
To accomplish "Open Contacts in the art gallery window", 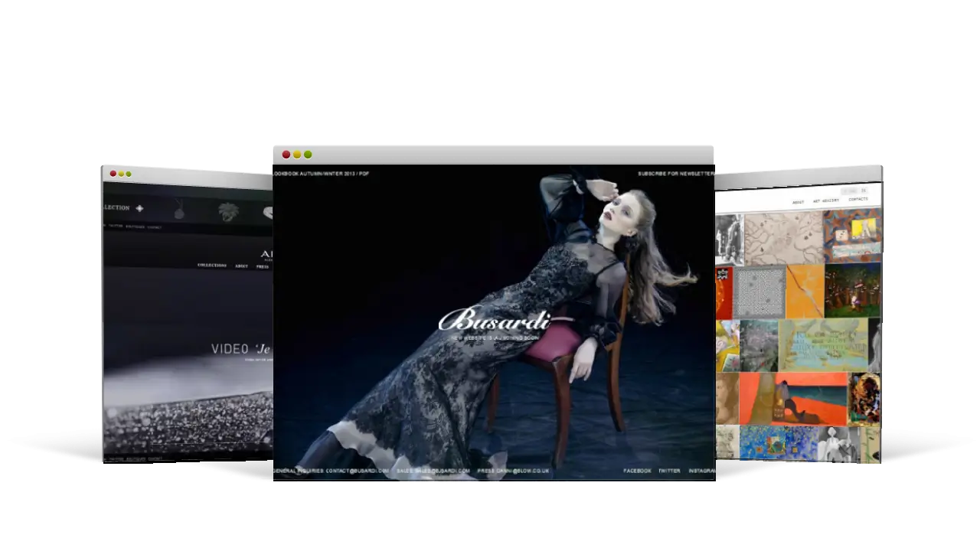I will pos(857,199).
